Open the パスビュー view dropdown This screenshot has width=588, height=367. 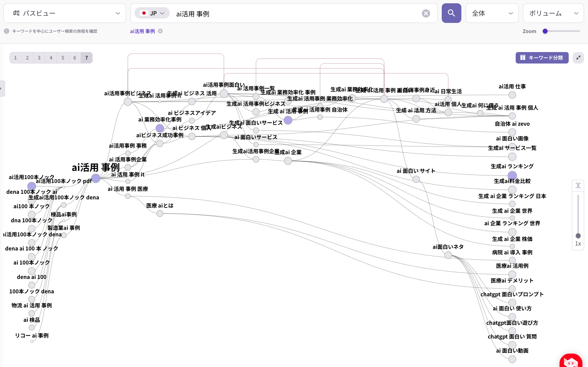(x=64, y=13)
